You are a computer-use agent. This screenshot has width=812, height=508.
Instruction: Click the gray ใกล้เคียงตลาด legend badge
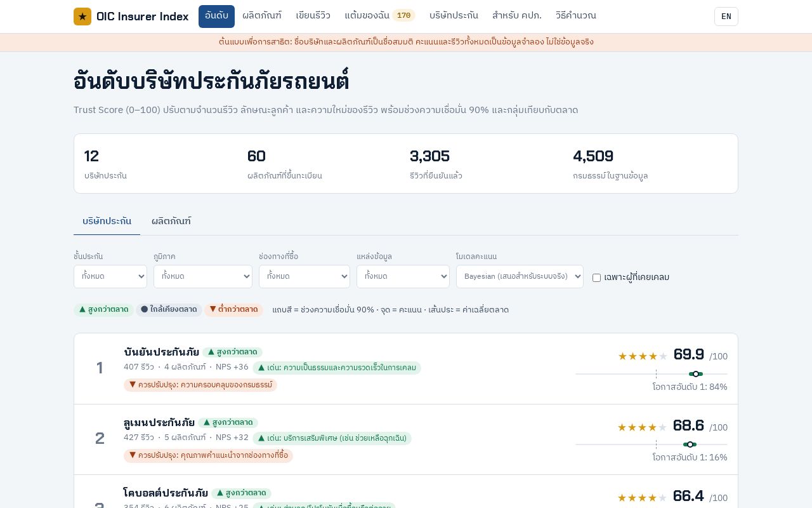pyautogui.click(x=169, y=310)
